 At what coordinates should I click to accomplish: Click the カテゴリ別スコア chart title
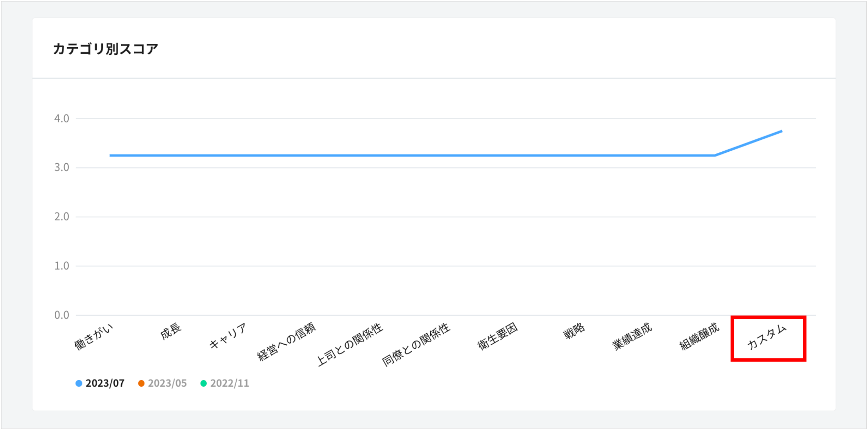coord(105,49)
